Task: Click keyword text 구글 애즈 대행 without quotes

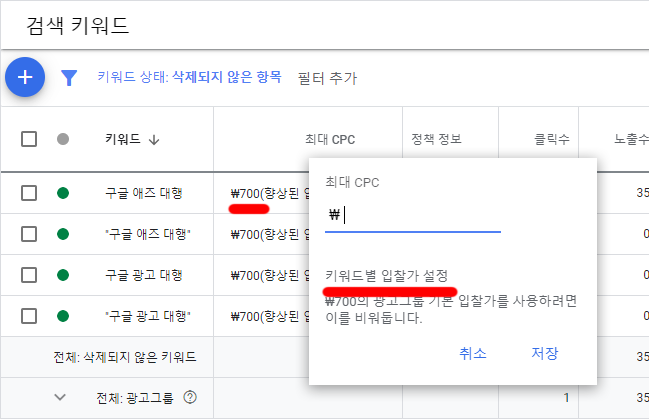Action: pyautogui.click(x=144, y=193)
